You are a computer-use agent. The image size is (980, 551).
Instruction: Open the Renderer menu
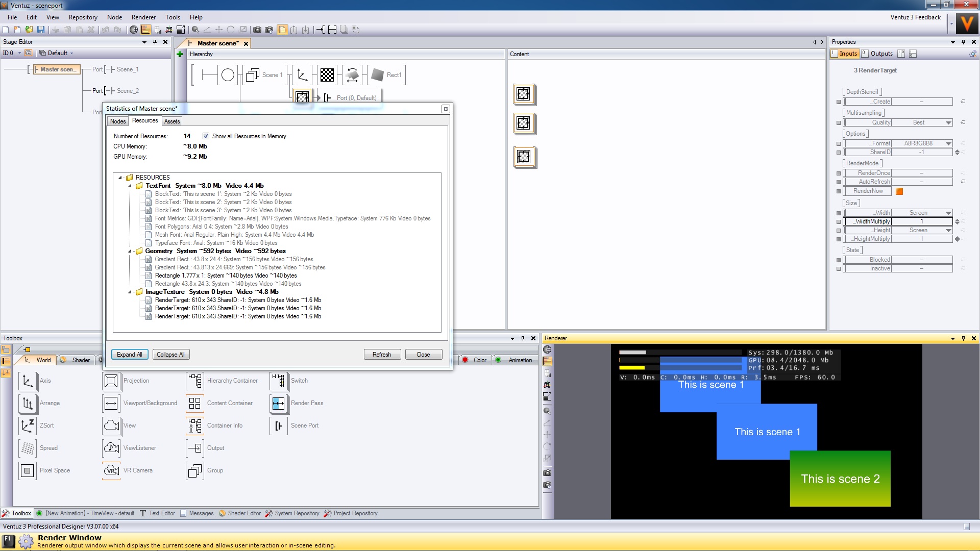pyautogui.click(x=143, y=17)
